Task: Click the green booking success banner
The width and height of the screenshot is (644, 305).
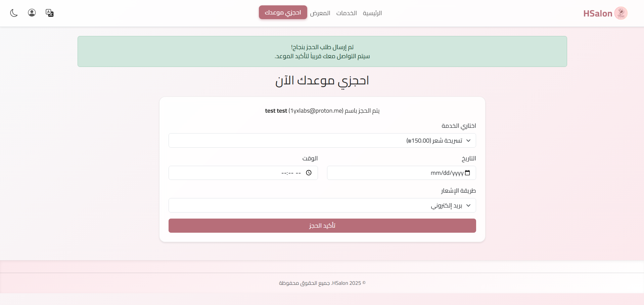Action: pyautogui.click(x=322, y=51)
